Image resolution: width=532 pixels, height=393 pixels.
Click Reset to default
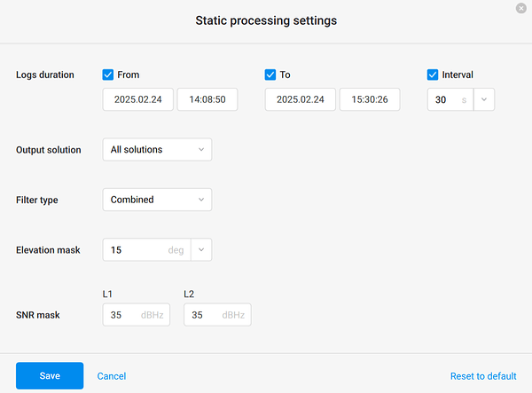(x=483, y=376)
